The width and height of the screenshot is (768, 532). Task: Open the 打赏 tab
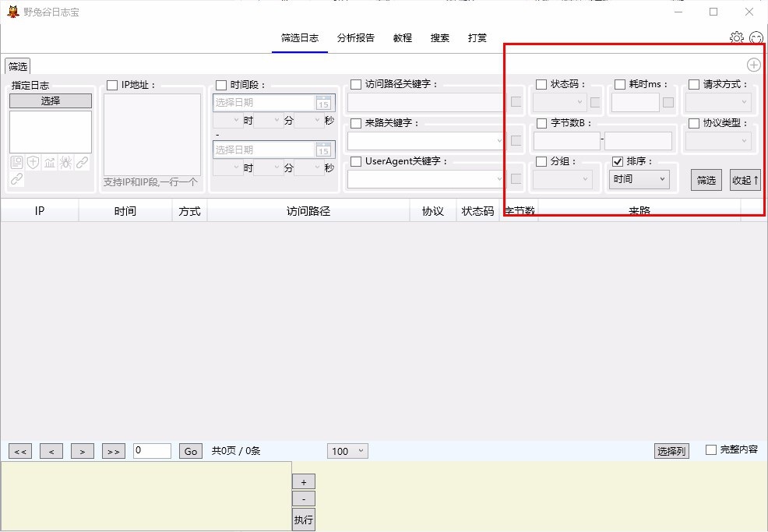[x=477, y=37]
